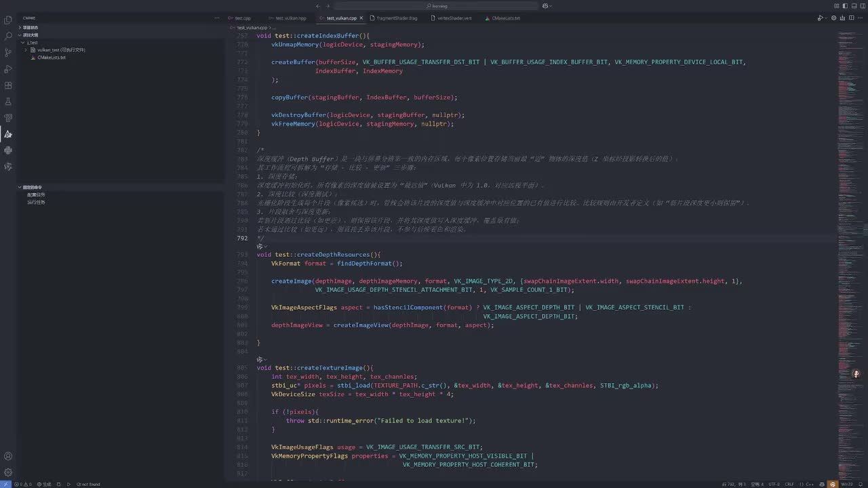868x488 pixels.
Task: Click the vkDestroyBuffer call in the code
Action: click(x=299, y=115)
